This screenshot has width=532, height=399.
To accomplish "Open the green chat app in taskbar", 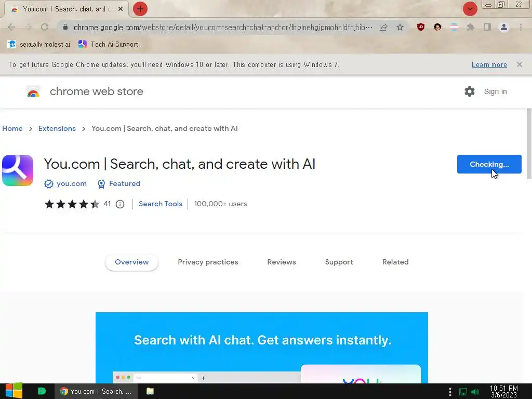I will point(42,391).
